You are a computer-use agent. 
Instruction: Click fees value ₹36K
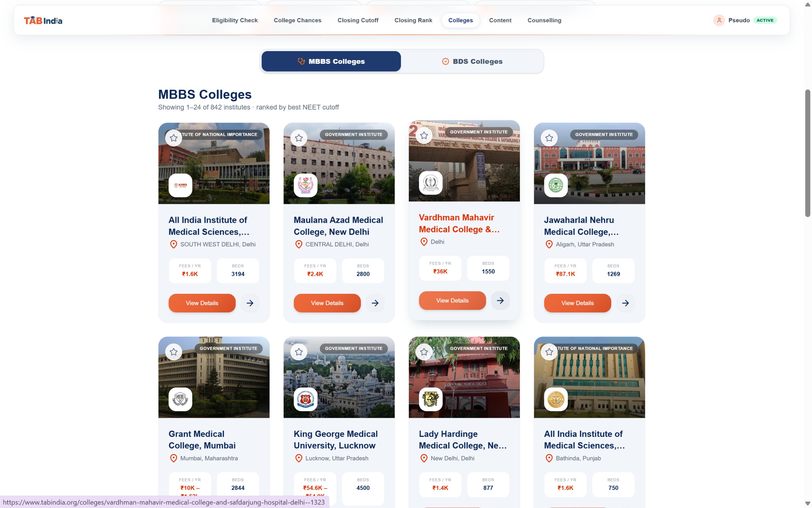[440, 271]
